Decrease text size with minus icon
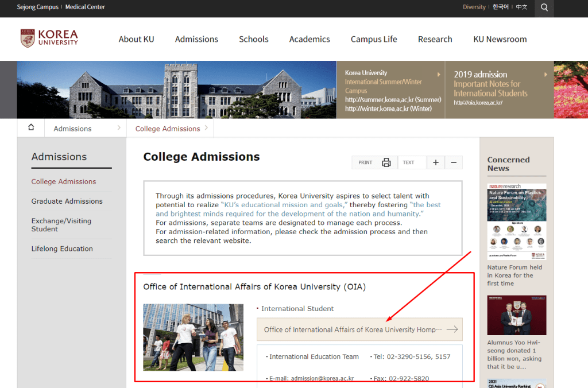 coord(454,162)
